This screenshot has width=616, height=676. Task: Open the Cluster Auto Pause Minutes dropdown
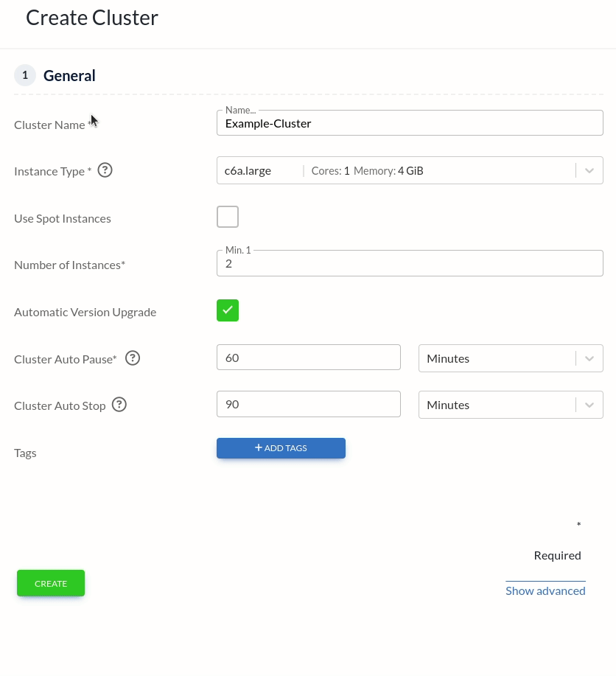589,358
